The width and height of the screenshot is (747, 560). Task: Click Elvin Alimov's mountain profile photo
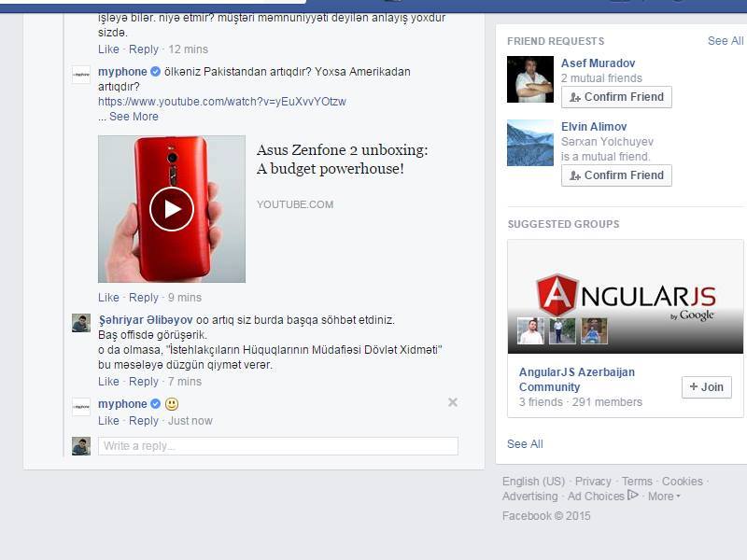coord(530,143)
